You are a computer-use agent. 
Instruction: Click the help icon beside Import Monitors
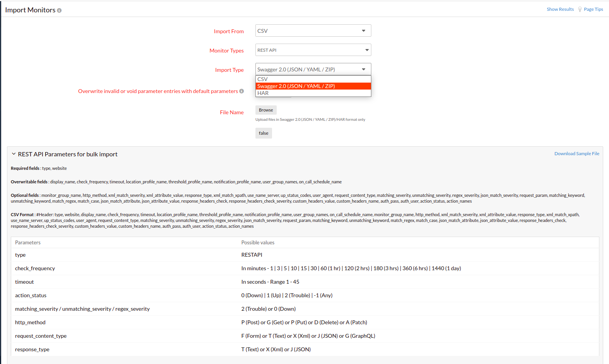point(59,10)
